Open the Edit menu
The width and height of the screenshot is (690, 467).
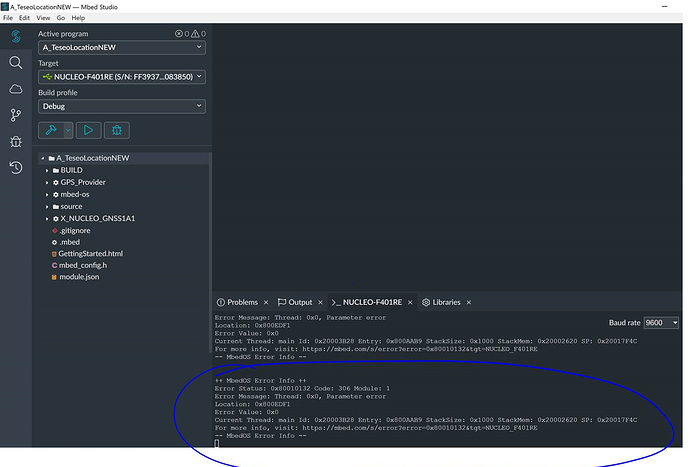point(24,18)
